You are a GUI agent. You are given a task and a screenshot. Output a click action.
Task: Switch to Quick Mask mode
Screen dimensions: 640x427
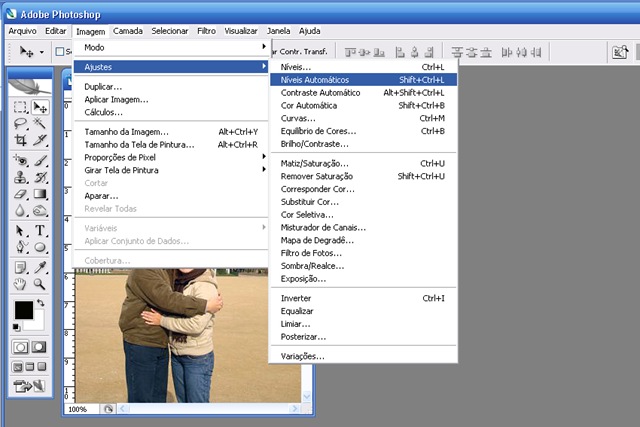[39, 347]
